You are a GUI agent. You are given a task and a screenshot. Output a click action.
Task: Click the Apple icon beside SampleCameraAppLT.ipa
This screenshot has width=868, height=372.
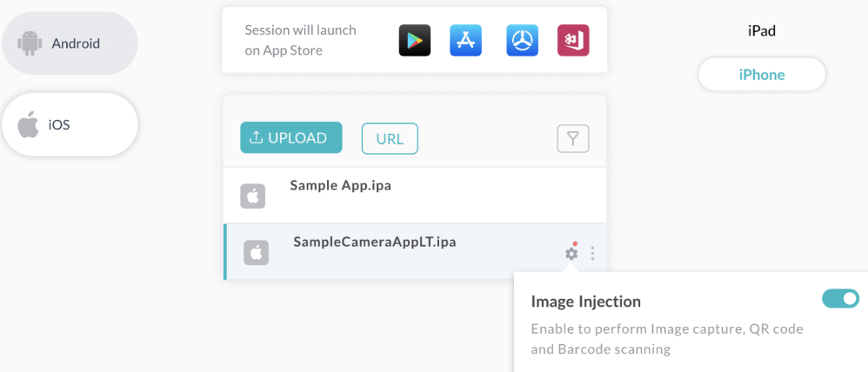click(256, 253)
